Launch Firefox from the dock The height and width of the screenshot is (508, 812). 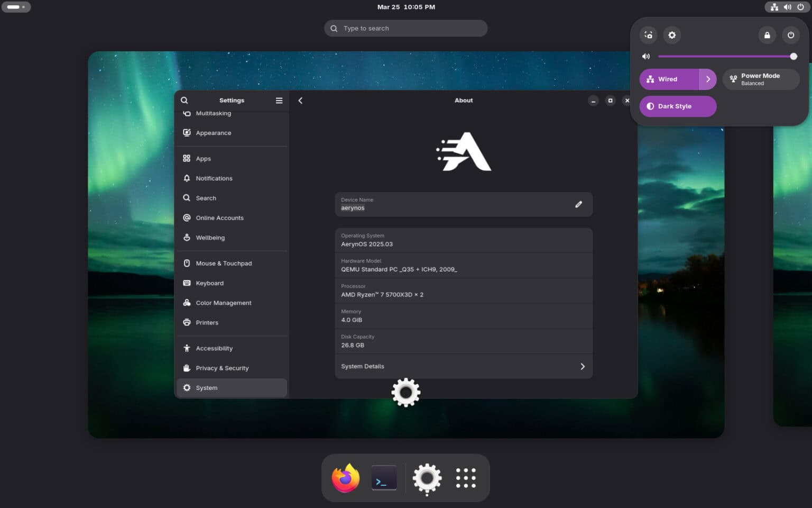(345, 478)
